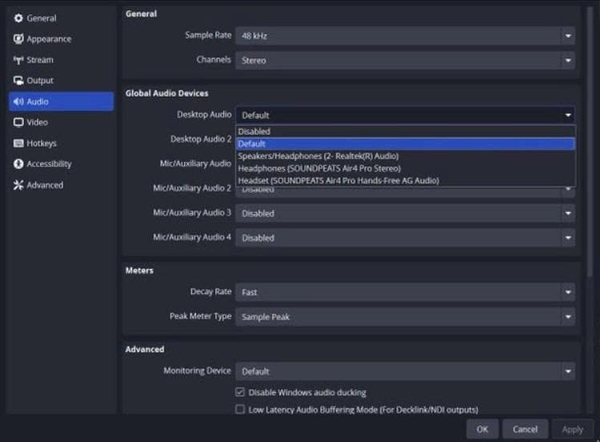Image resolution: width=600 pixels, height=442 pixels.
Task: Open the Advanced settings section
Action: point(44,185)
